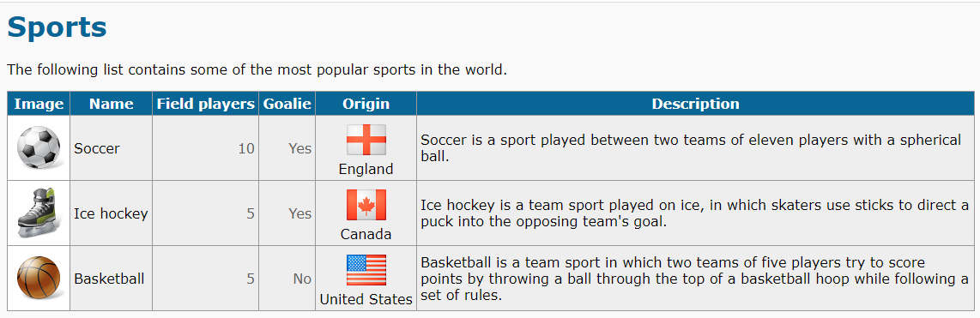
Task: Click the Origin column header
Action: click(366, 104)
